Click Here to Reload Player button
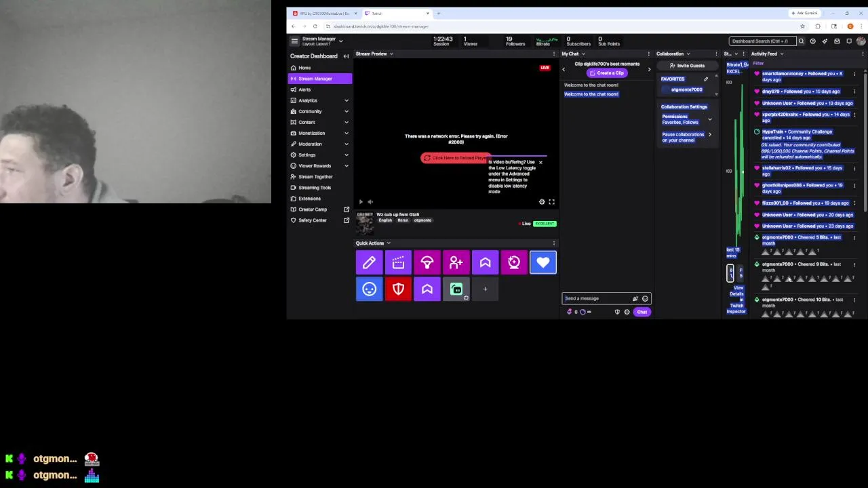 coord(455,158)
